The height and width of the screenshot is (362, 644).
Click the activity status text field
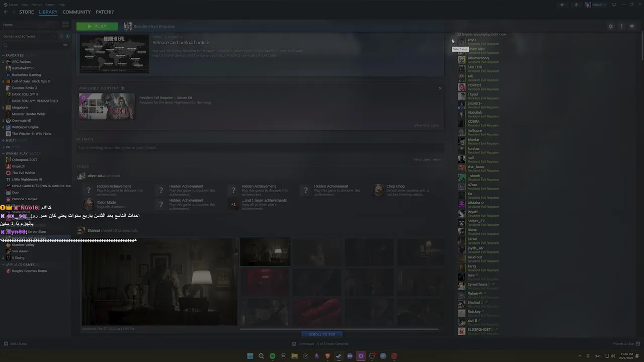[x=260, y=148]
